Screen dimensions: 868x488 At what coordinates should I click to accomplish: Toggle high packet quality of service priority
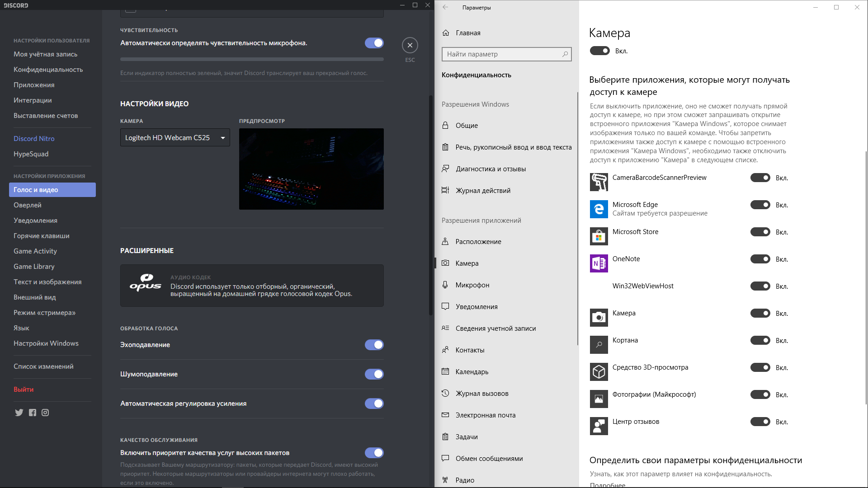coord(374,453)
